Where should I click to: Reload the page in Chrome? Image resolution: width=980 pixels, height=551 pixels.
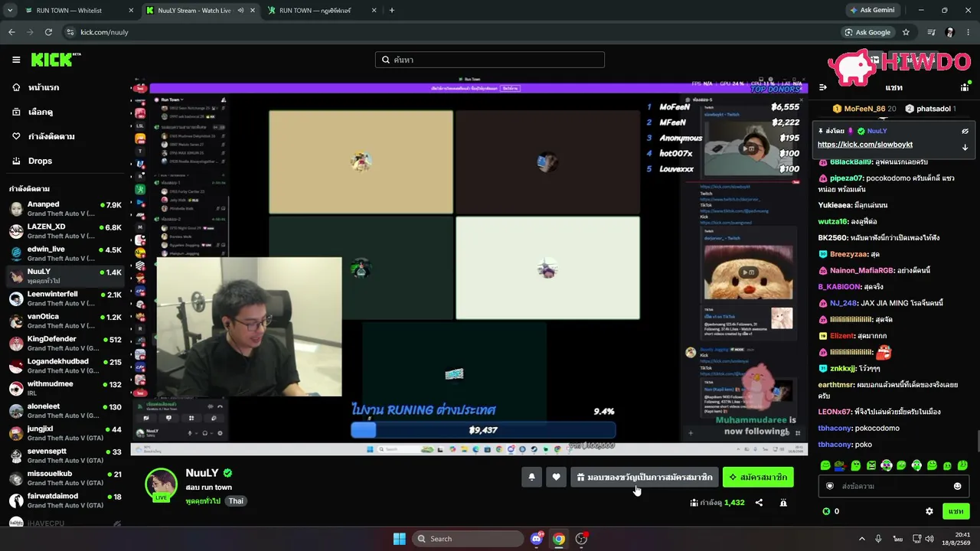48,32
